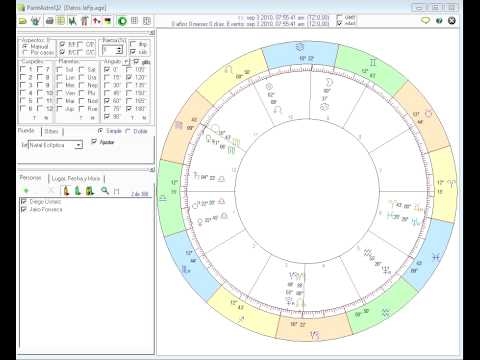
Task: Click the orb percentage spinner arrows
Action: coord(119,50)
